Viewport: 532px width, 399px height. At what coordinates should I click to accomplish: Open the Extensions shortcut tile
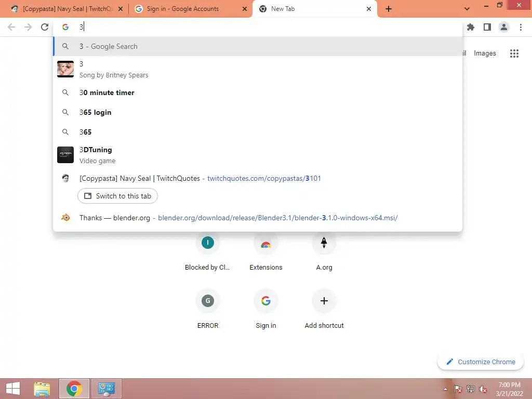coord(265,251)
